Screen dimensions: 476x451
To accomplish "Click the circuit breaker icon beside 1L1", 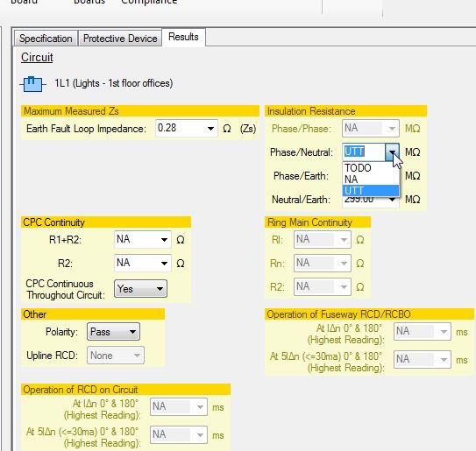I will pyautogui.click(x=32, y=84).
